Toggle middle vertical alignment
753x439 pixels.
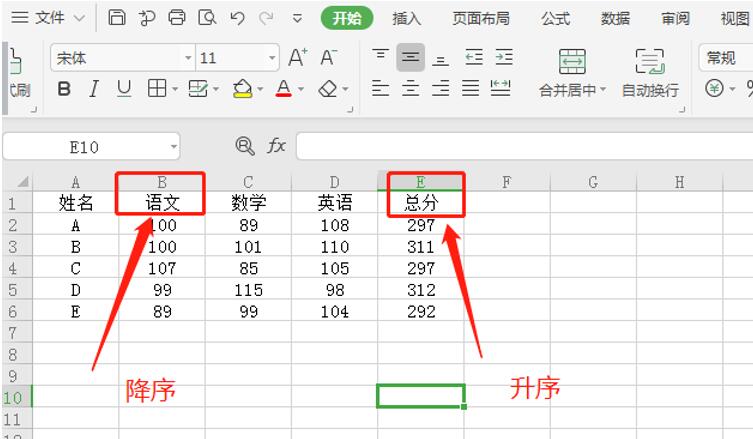pos(410,57)
